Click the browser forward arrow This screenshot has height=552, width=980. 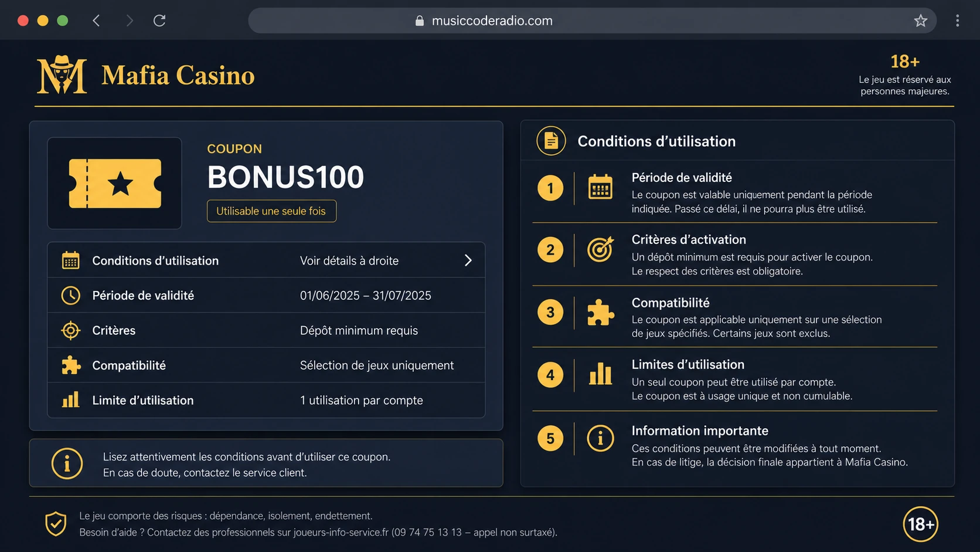click(129, 21)
